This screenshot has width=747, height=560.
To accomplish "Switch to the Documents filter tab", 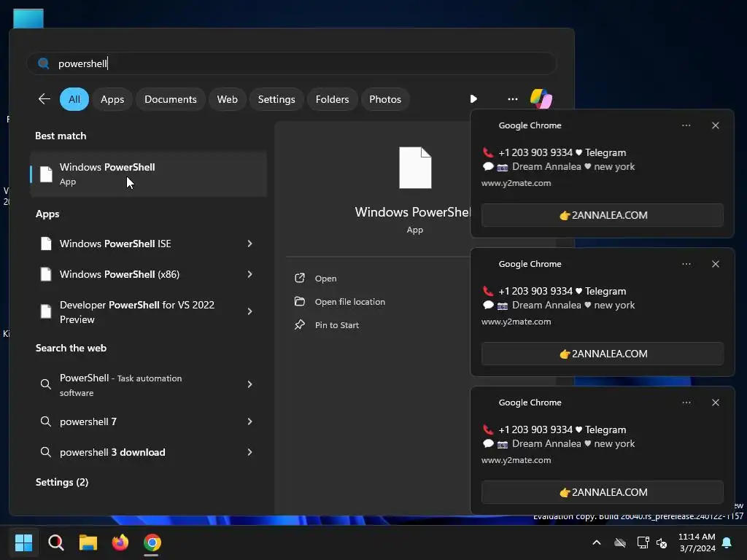I will [171, 99].
